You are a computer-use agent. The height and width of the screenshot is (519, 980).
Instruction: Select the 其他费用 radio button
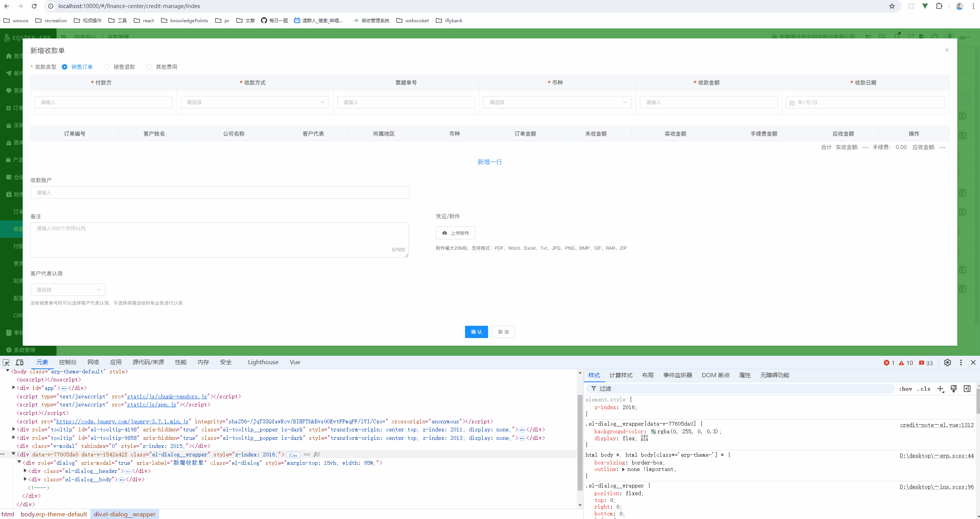tap(149, 67)
